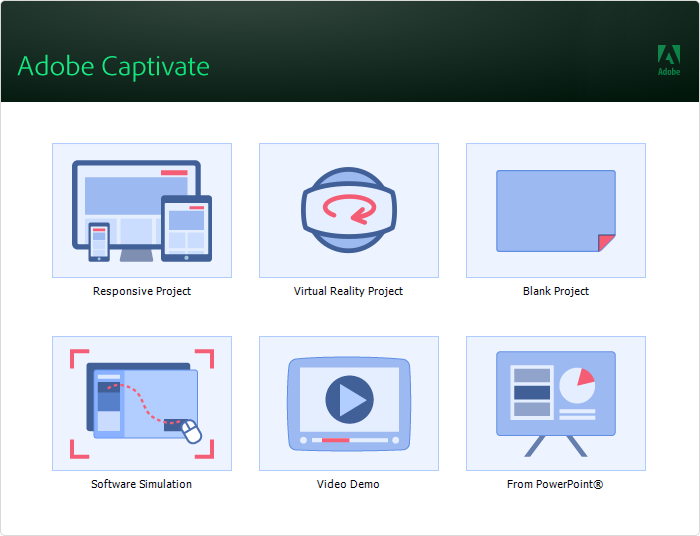The width and height of the screenshot is (700, 536).
Task: Click the "From PowerPoint®" label
Action: click(555, 484)
